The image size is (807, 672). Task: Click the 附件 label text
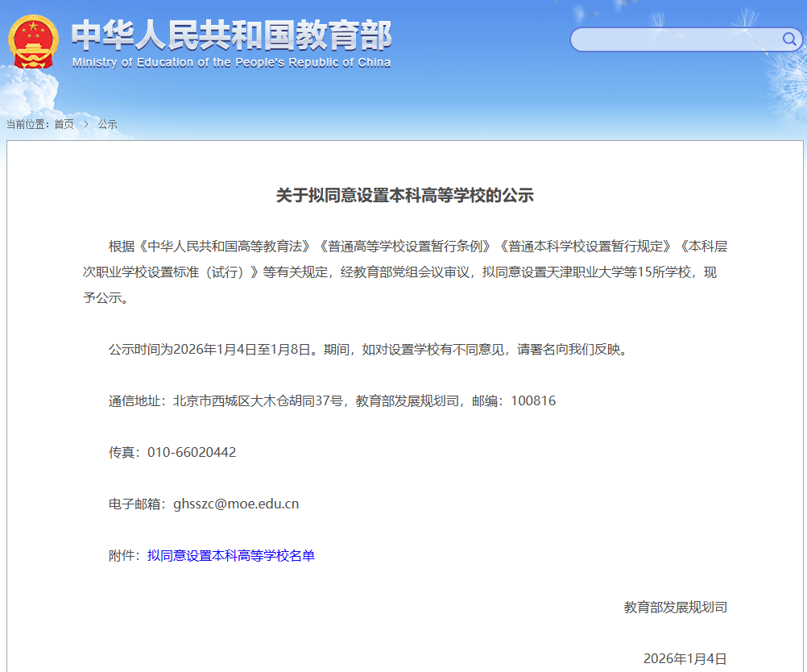point(123,556)
